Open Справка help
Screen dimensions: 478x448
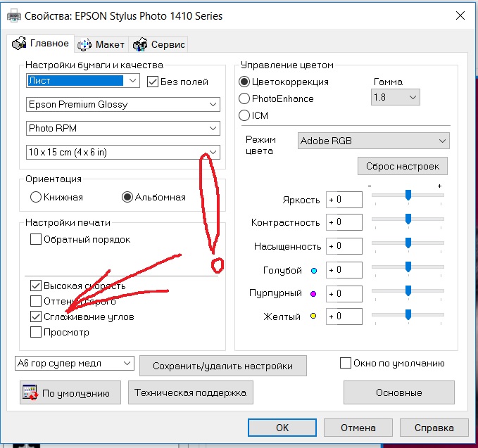pyautogui.click(x=434, y=428)
